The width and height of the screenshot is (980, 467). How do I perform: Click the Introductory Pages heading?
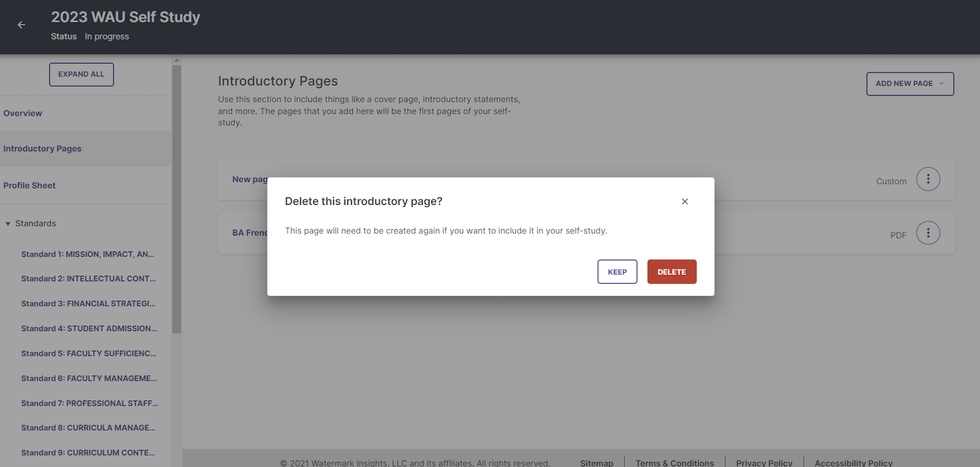278,81
